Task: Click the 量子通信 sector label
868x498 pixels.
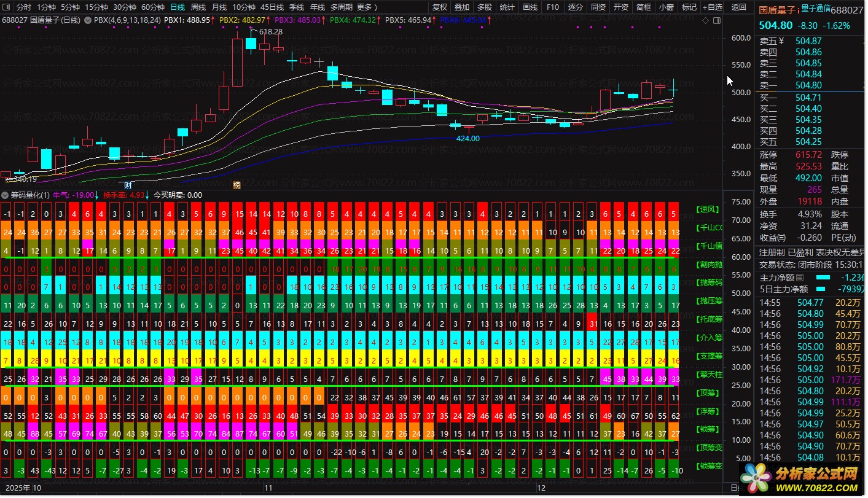Action: click(819, 9)
